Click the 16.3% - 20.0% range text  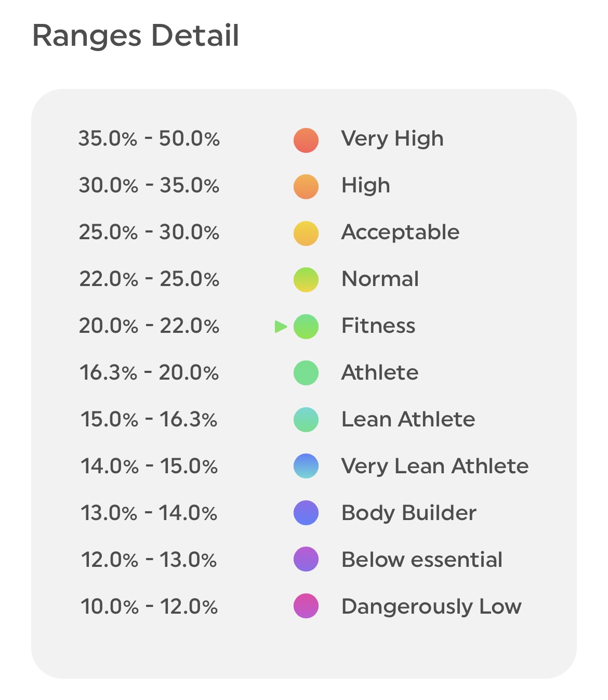coord(149,373)
